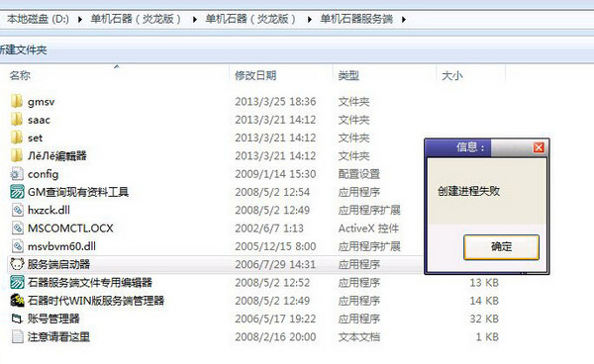Select file name gmsv
Screen dimensions: 594x364
(x=41, y=102)
